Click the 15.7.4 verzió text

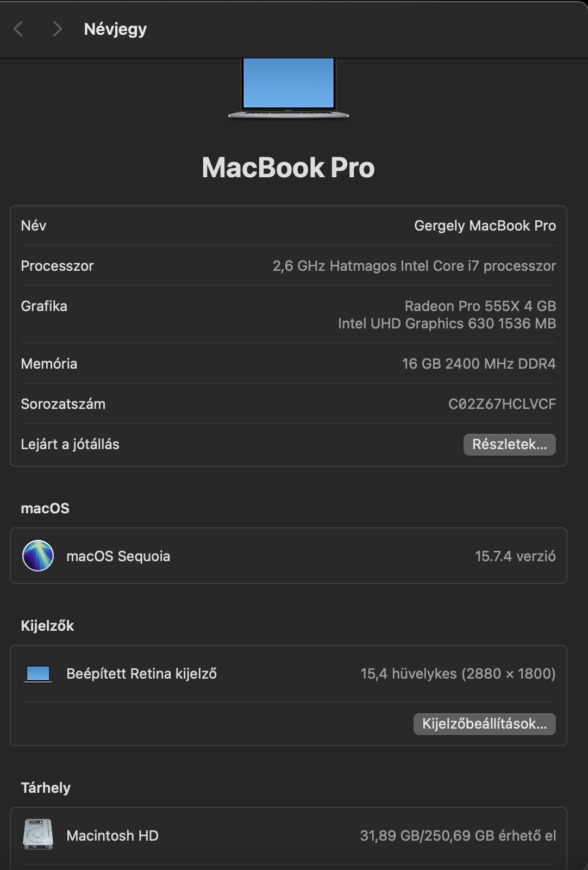coord(515,556)
